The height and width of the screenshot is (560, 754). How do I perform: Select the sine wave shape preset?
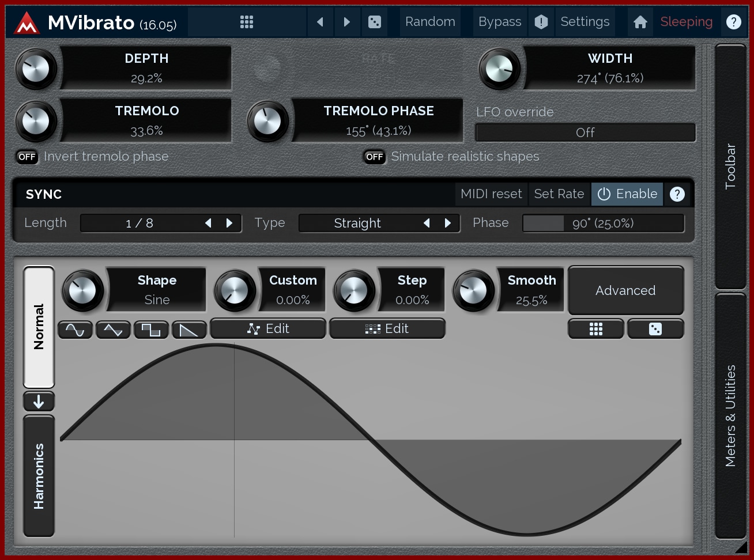point(76,330)
